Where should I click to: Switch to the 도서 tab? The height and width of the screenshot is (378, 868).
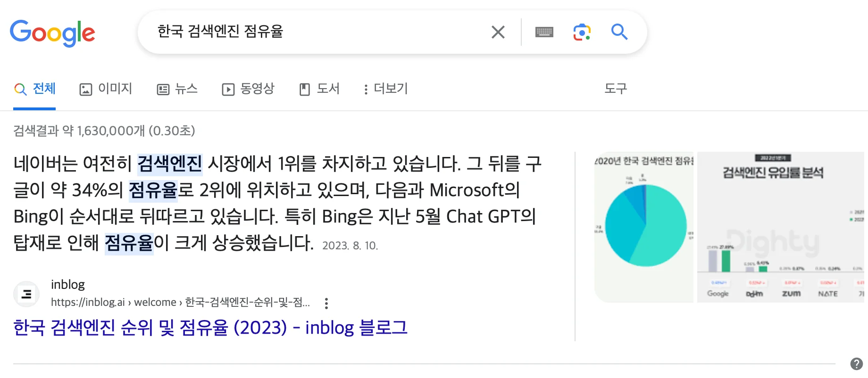pyautogui.click(x=319, y=89)
